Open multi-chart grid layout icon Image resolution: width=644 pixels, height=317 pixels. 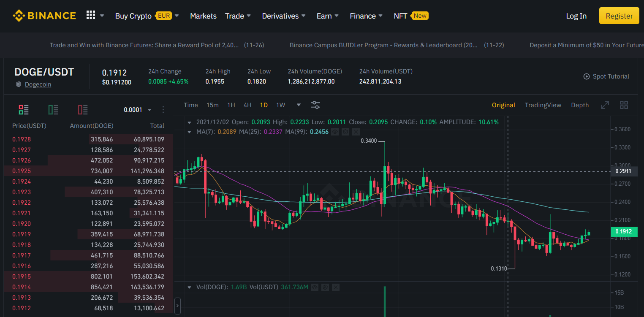pos(624,105)
